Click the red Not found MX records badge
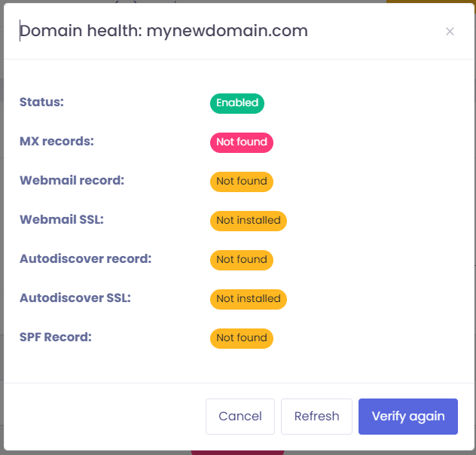Image resolution: width=476 pixels, height=455 pixels. [241, 142]
